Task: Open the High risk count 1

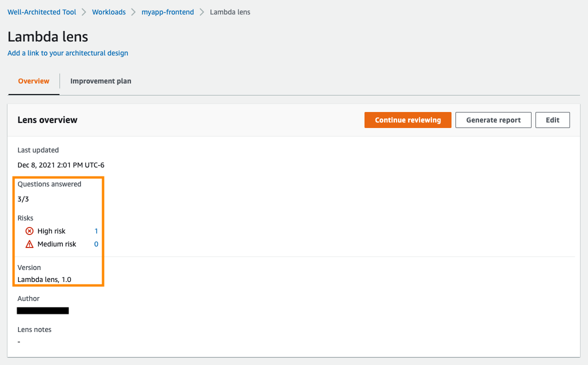Action: [96, 231]
